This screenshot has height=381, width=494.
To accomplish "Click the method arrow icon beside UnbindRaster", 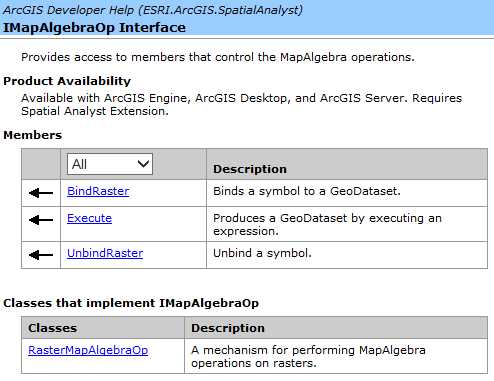I will 41,255.
